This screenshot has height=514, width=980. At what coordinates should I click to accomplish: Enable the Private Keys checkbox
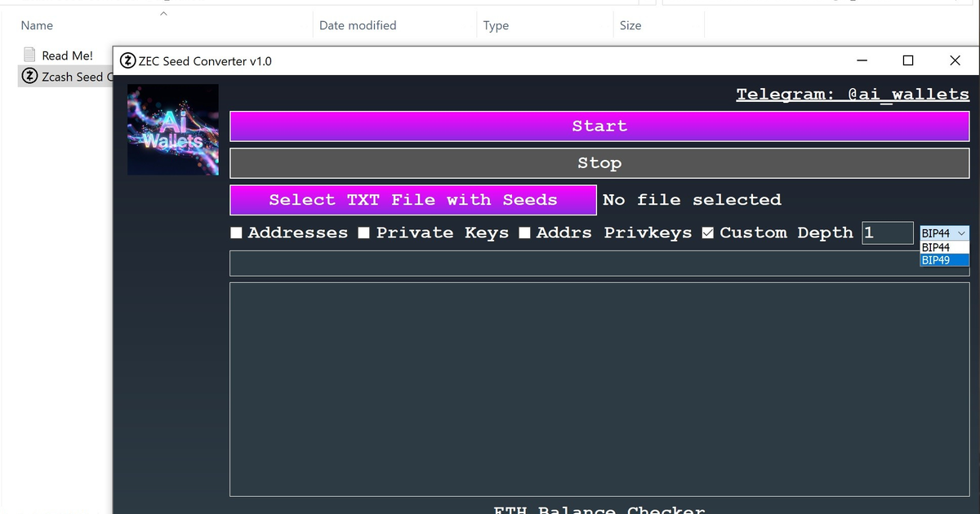click(364, 233)
